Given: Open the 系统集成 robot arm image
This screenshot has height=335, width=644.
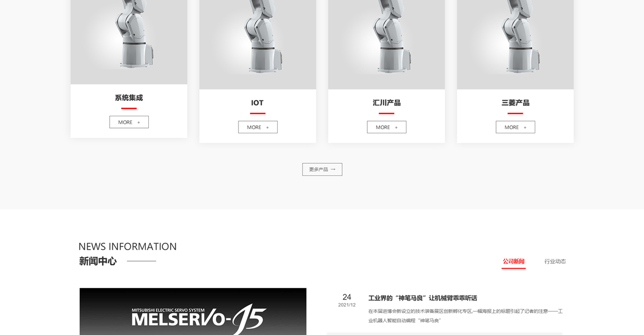Looking at the screenshot, I should (x=129, y=42).
